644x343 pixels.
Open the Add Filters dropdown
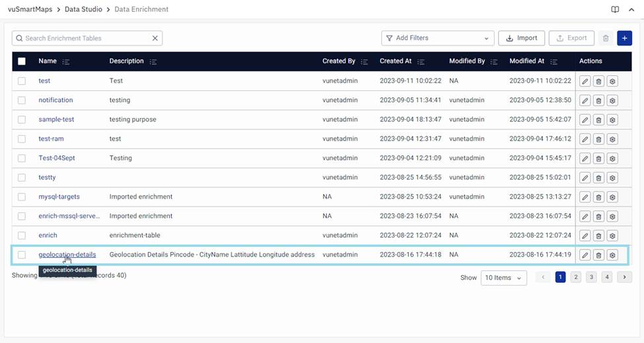pyautogui.click(x=437, y=38)
